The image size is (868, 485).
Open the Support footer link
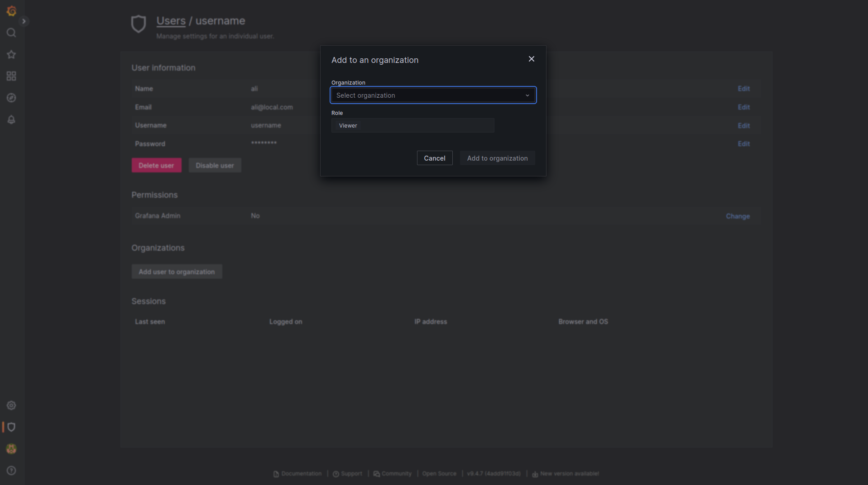[x=348, y=474]
